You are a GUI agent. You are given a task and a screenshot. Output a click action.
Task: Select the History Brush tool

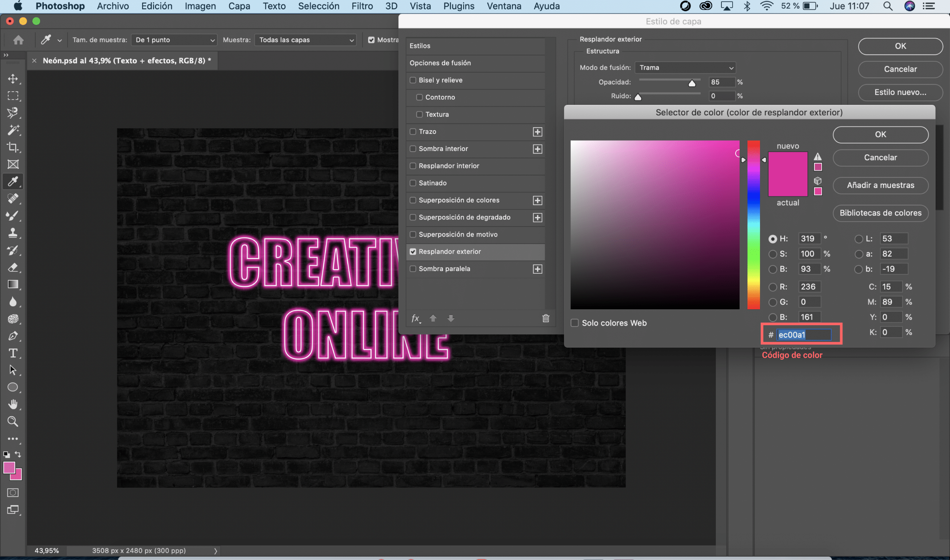point(13,250)
